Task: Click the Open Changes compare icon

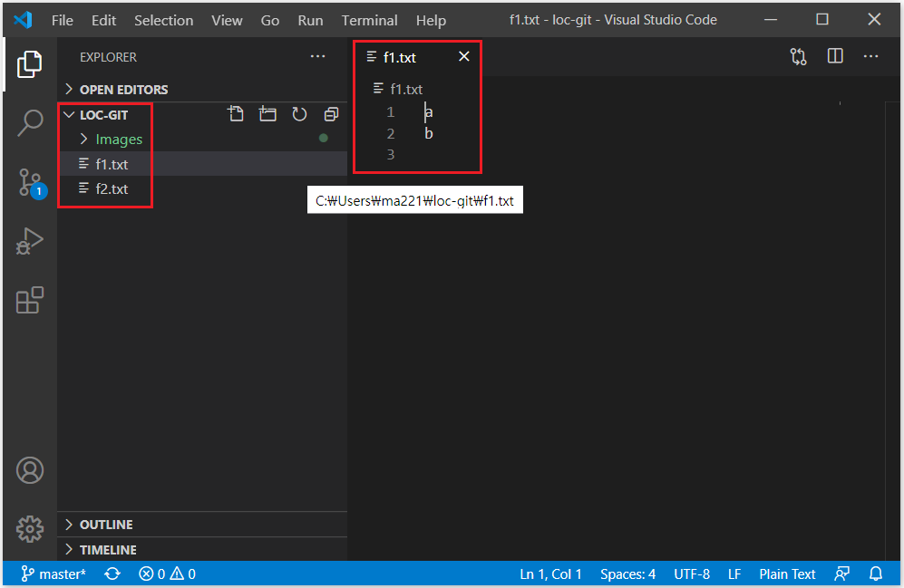Action: [x=799, y=56]
